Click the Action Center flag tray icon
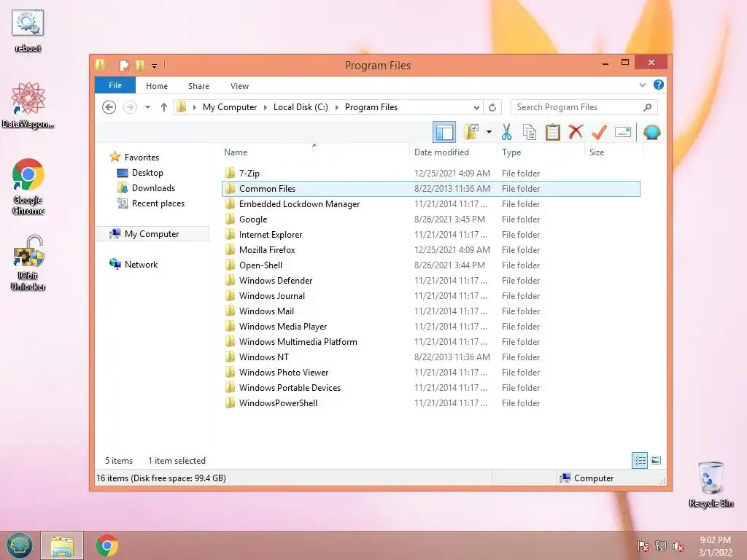The image size is (747, 560). [643, 546]
